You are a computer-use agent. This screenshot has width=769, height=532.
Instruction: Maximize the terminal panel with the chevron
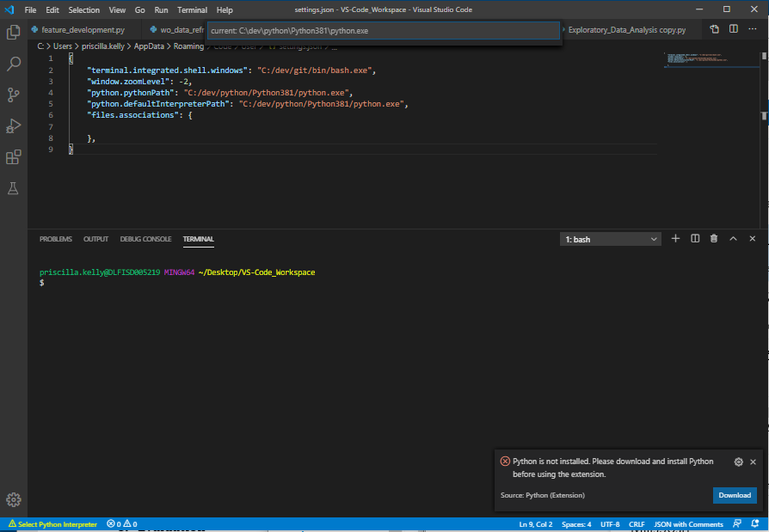pyautogui.click(x=733, y=238)
